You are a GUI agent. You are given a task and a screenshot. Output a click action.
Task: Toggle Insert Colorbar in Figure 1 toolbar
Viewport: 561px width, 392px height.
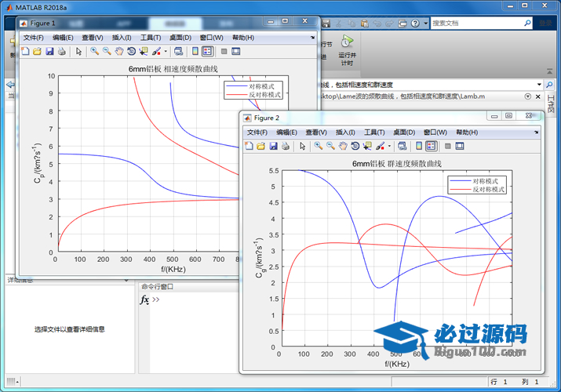pyautogui.click(x=195, y=52)
